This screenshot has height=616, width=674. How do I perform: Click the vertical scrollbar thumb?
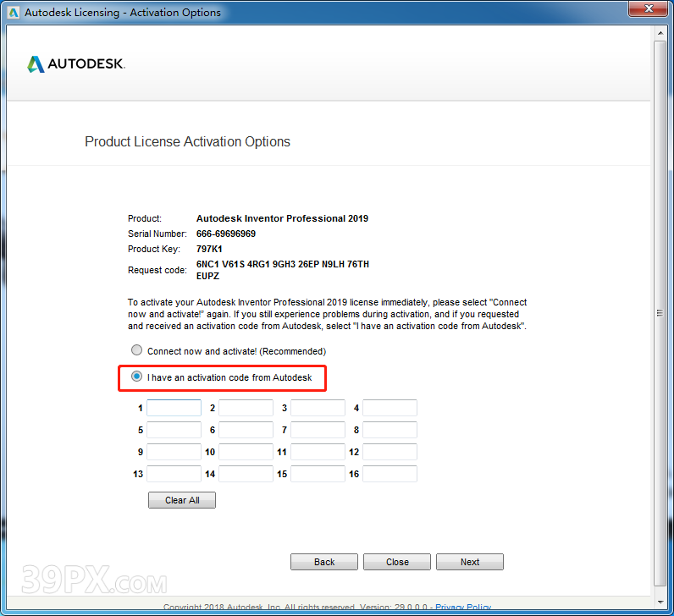point(660,313)
